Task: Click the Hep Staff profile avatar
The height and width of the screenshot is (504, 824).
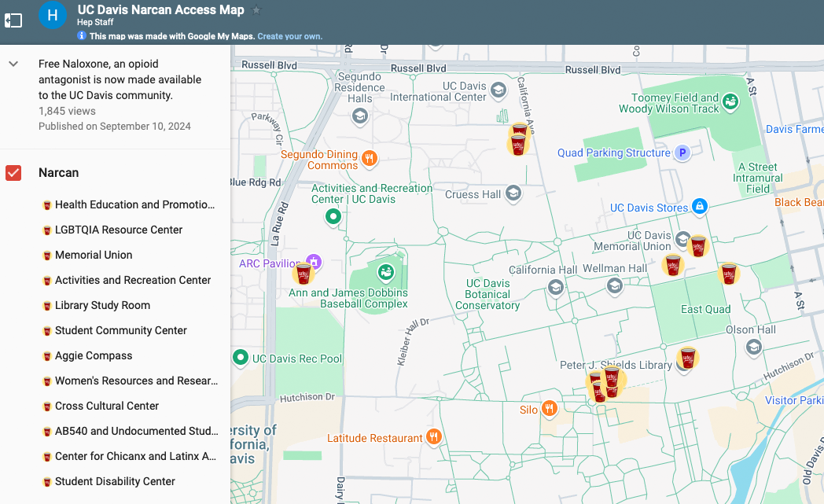Action: [53, 15]
